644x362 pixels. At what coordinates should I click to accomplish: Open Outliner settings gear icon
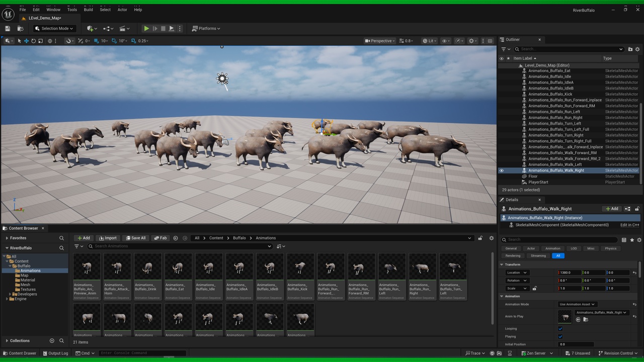point(637,49)
